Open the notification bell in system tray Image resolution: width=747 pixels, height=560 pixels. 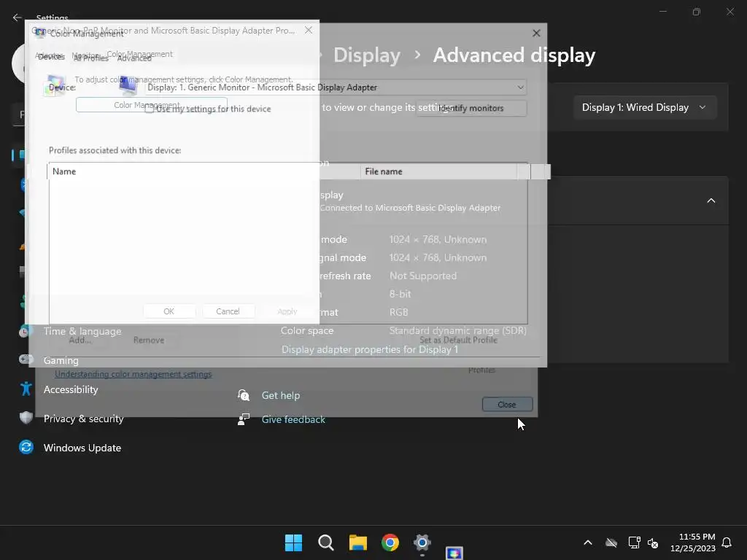(x=727, y=542)
